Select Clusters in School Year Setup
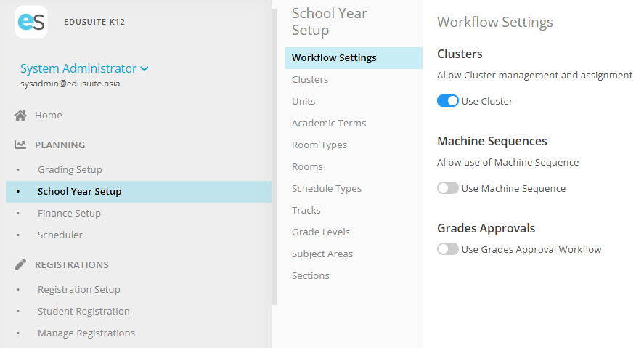Screen dimensions: 644x348 310,79
